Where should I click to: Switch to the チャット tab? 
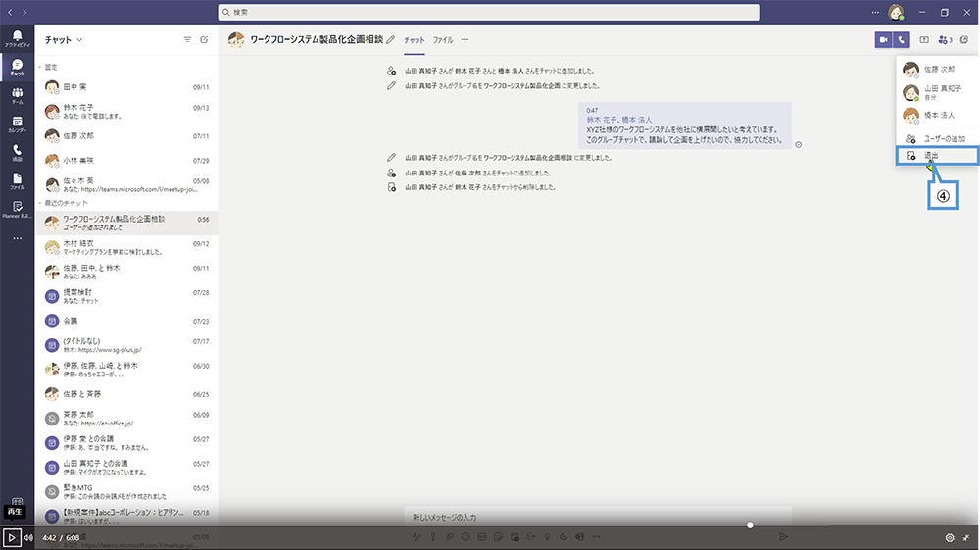click(414, 40)
